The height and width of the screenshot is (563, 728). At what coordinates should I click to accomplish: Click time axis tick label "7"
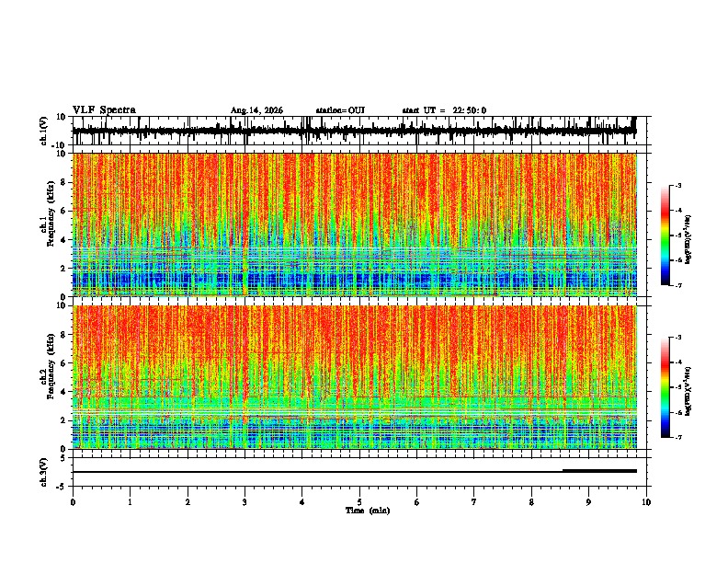473,502
